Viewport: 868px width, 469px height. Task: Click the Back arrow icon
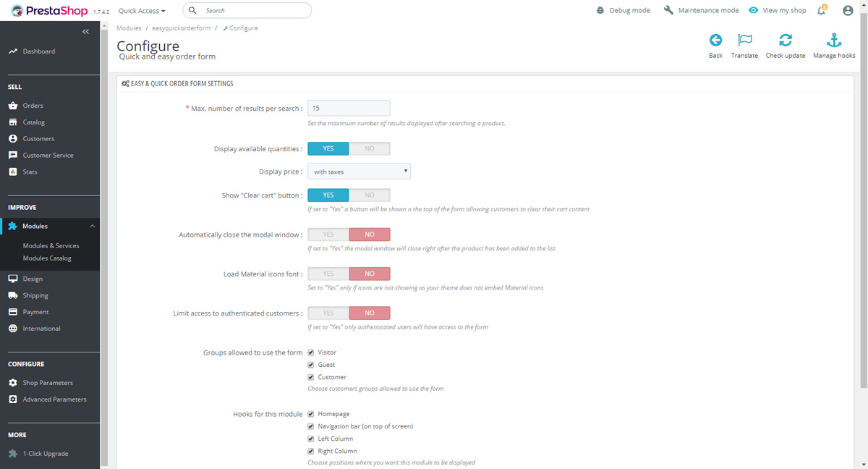715,41
